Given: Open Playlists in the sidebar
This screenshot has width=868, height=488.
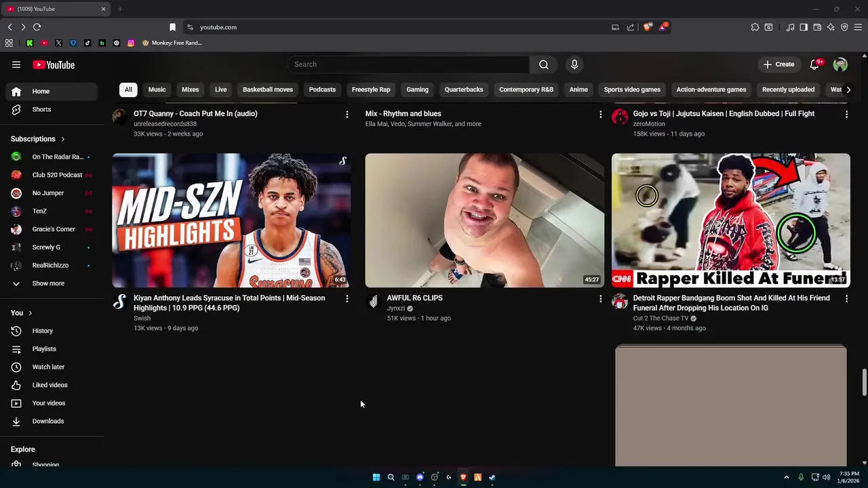Looking at the screenshot, I should (x=52, y=349).
